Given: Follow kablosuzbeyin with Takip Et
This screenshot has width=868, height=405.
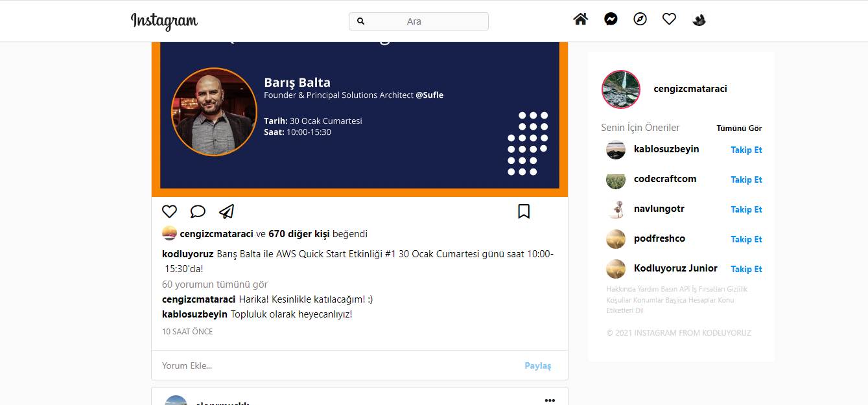Looking at the screenshot, I should pyautogui.click(x=746, y=150).
